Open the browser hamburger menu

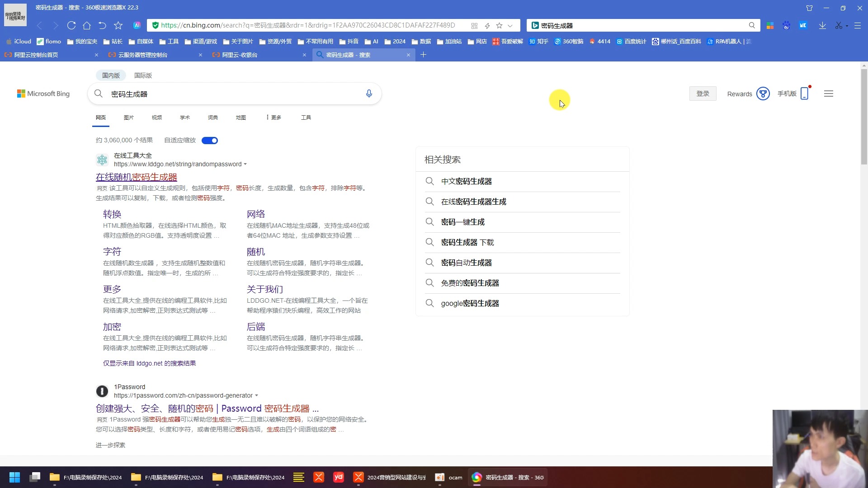coord(858,25)
